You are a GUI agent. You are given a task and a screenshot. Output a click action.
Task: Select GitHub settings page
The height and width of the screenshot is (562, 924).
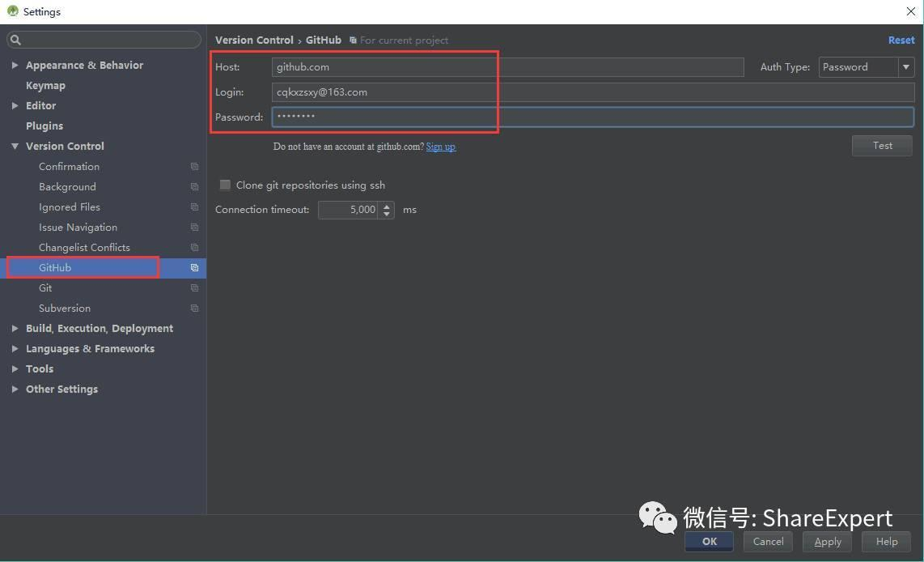coord(55,268)
